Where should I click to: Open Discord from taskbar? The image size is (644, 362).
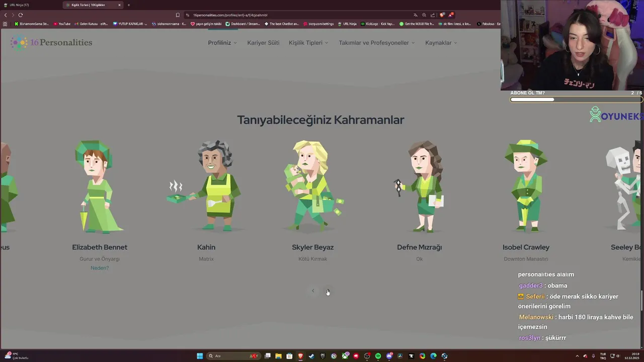click(389, 356)
